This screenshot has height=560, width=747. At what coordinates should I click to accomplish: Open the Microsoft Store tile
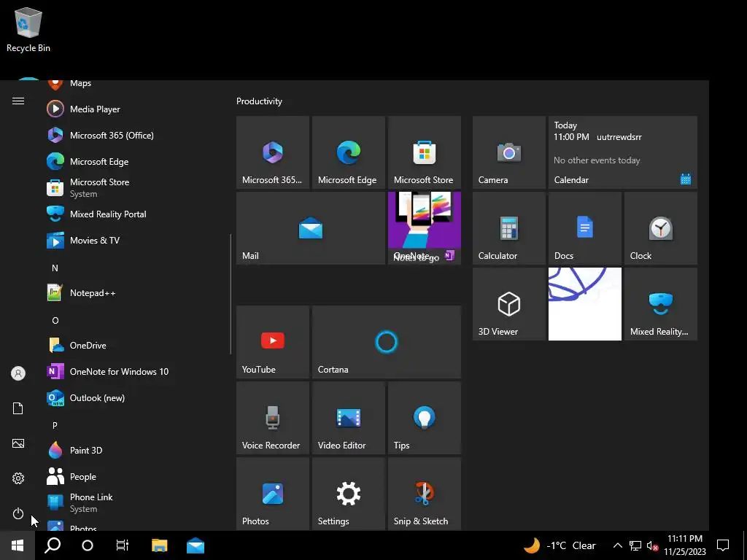(x=425, y=152)
